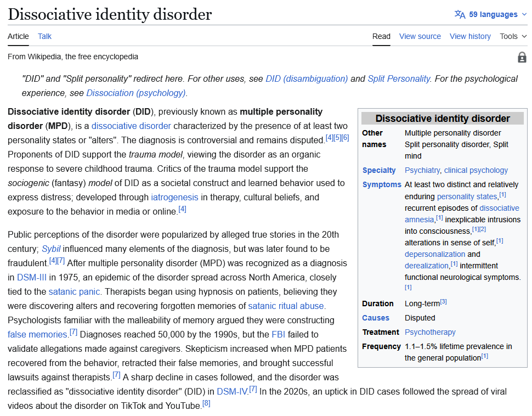Open the Psychiatry infobox link
This screenshot has width=532, height=416.
[422, 171]
